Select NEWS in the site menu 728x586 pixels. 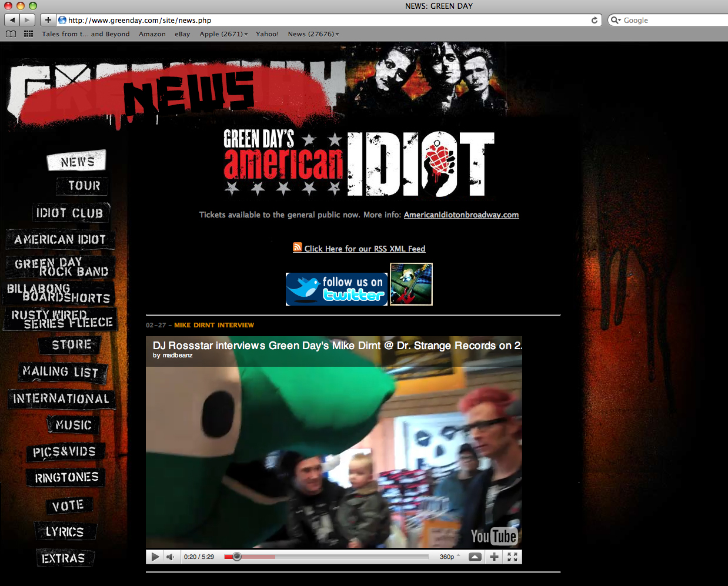coord(76,160)
